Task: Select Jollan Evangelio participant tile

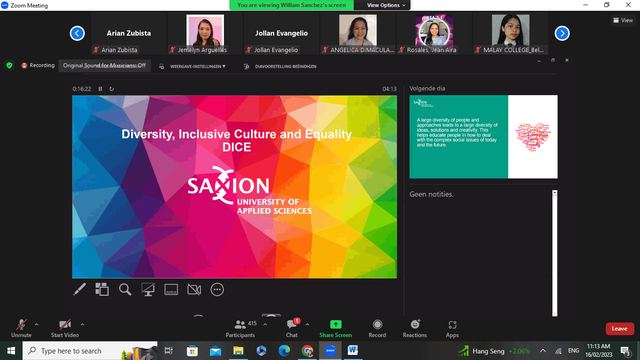Action: tap(281, 34)
